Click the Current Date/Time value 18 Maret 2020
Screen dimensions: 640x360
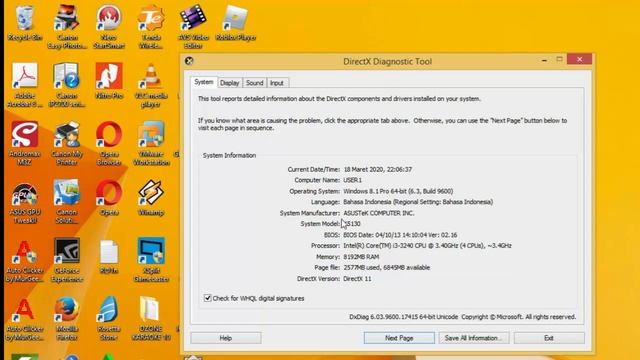pos(378,169)
